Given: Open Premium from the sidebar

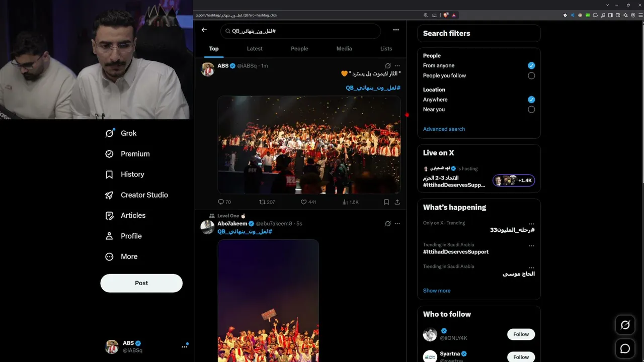Looking at the screenshot, I should [x=128, y=154].
